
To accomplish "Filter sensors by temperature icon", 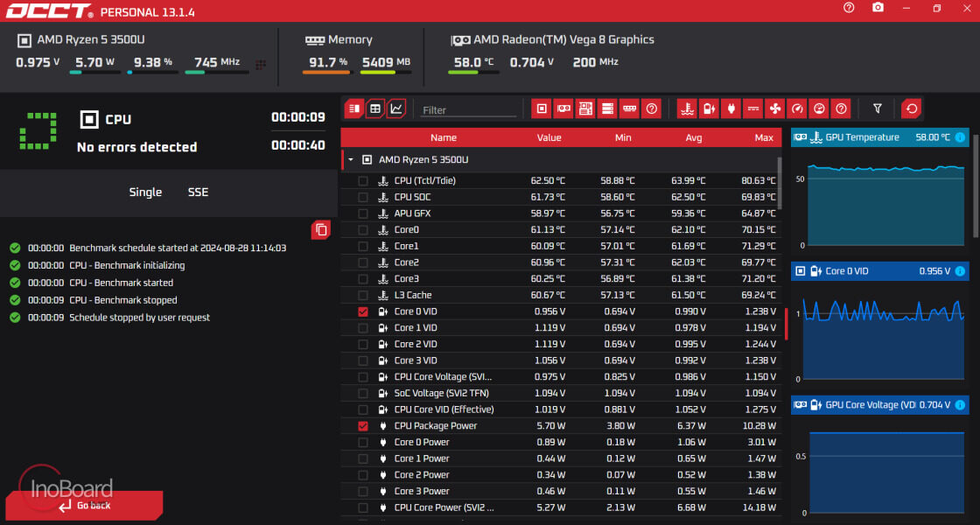I will pos(687,108).
